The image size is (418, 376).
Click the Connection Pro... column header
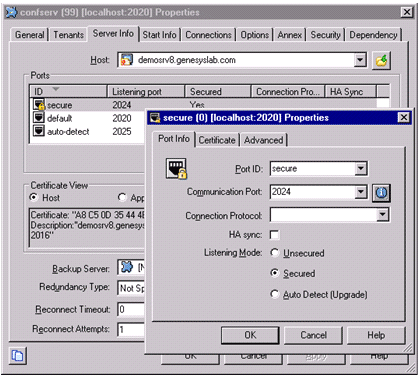(x=288, y=91)
